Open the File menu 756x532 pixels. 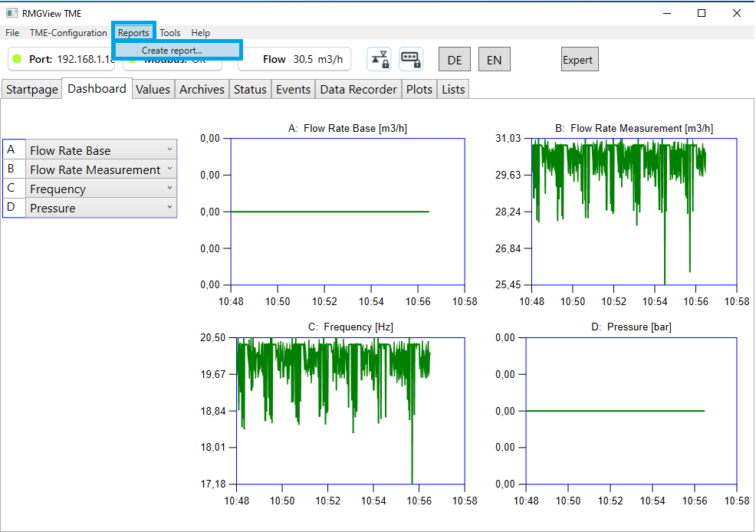(12, 33)
